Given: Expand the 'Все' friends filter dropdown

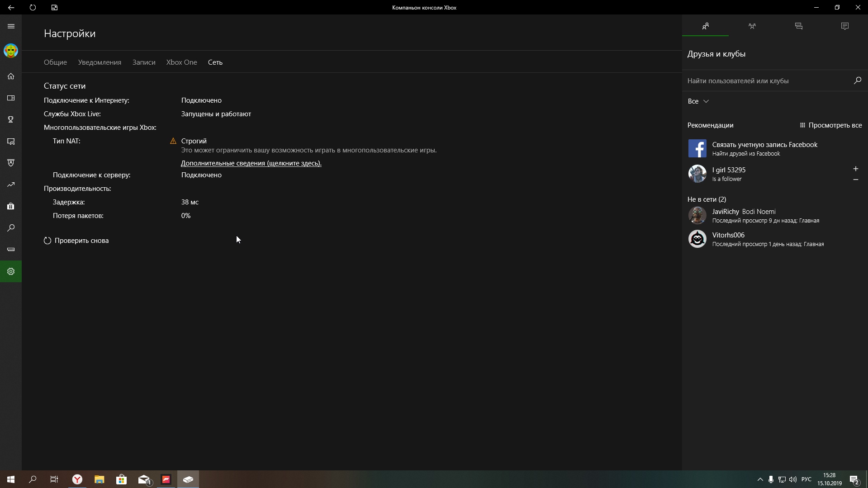Looking at the screenshot, I should 698,101.
